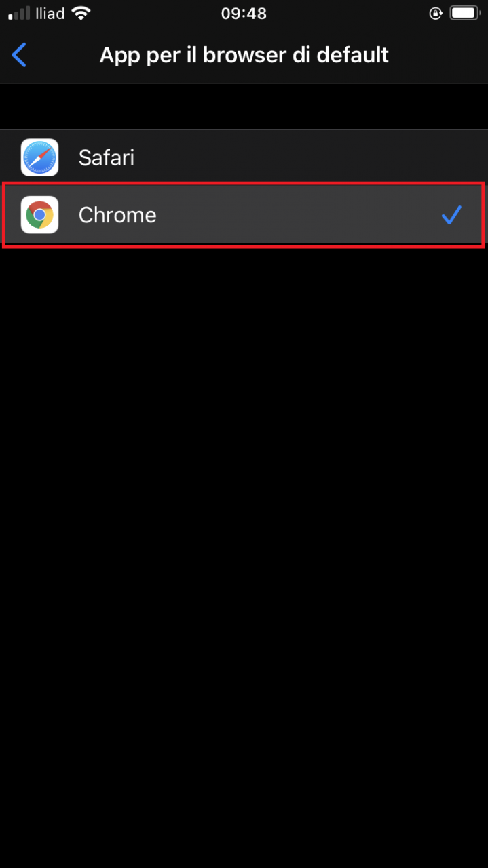
Task: Tap the cellular signal bars icon
Action: coord(19,13)
